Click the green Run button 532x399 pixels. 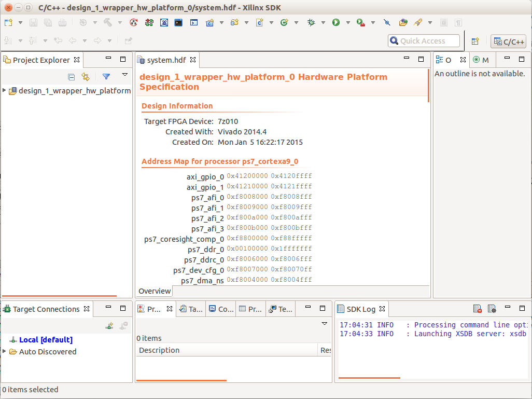tap(336, 23)
